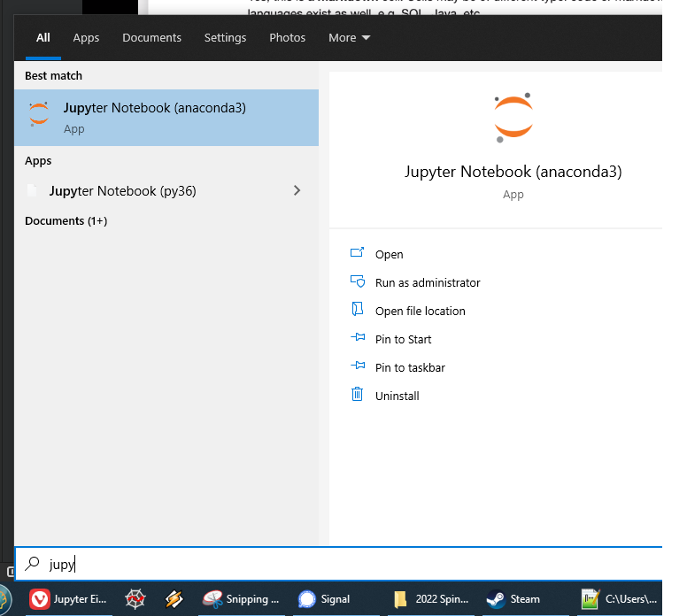The width and height of the screenshot is (687, 616).
Task: Choose Uninstall for Jupyter Notebook
Action: tap(397, 396)
